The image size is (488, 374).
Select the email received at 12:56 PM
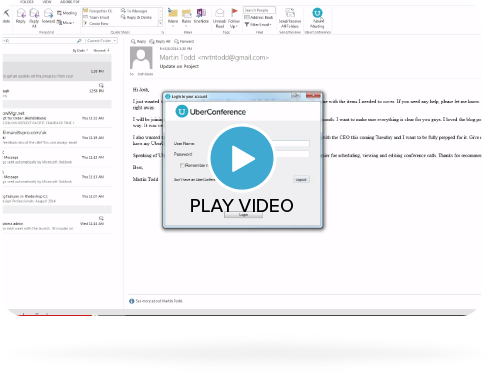click(57, 91)
